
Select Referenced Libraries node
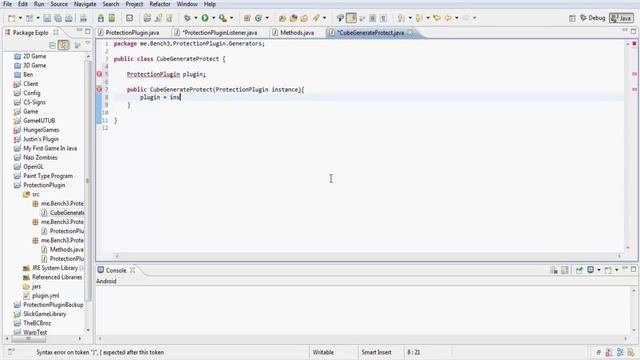57,277
